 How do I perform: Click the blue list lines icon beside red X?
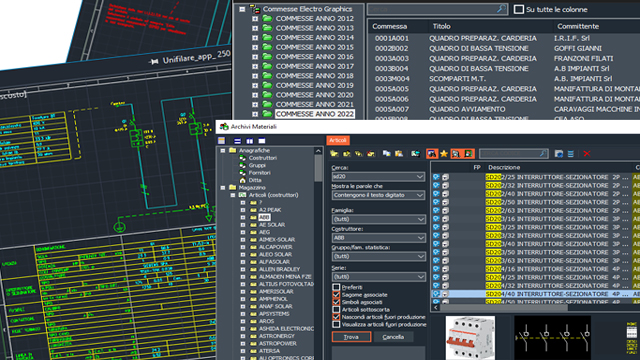(x=571, y=153)
